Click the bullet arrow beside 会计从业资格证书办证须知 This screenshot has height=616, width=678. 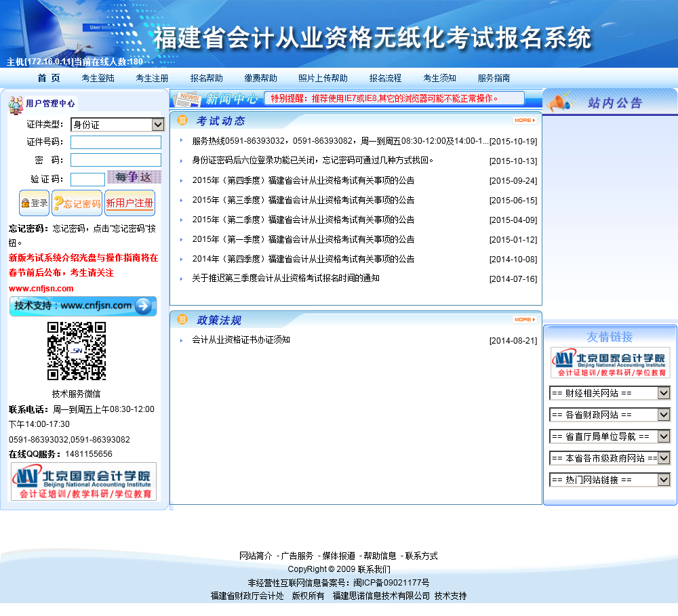coord(182,340)
